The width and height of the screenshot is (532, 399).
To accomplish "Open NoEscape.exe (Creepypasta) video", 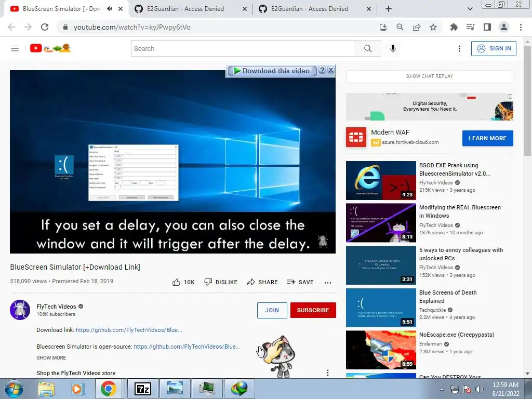I will 457,335.
